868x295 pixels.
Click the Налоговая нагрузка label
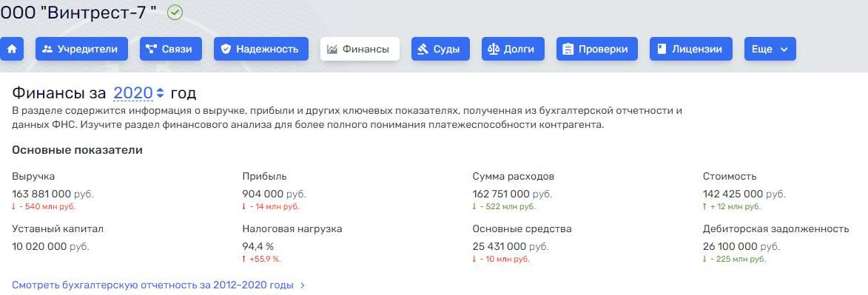tap(292, 229)
